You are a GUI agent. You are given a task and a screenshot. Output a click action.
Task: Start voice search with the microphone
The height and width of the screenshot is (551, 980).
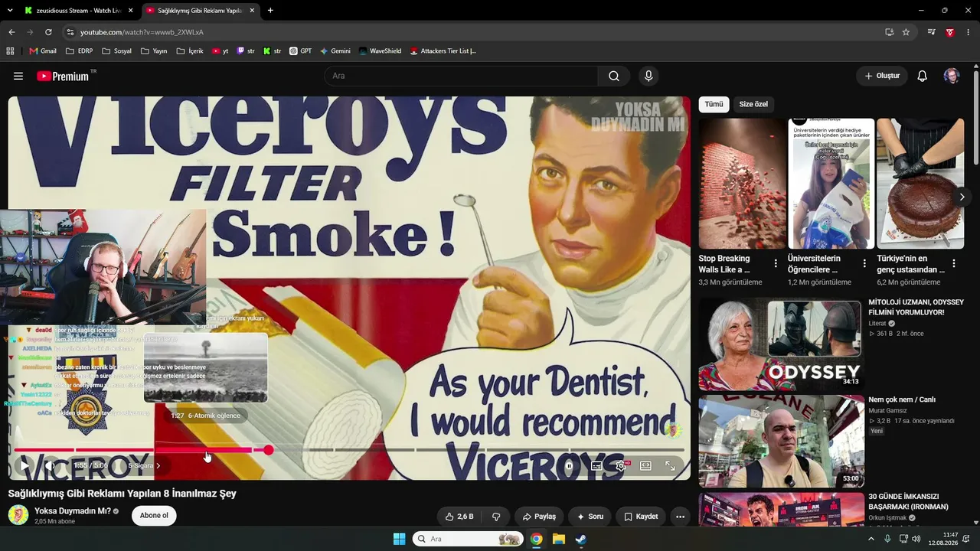648,76
